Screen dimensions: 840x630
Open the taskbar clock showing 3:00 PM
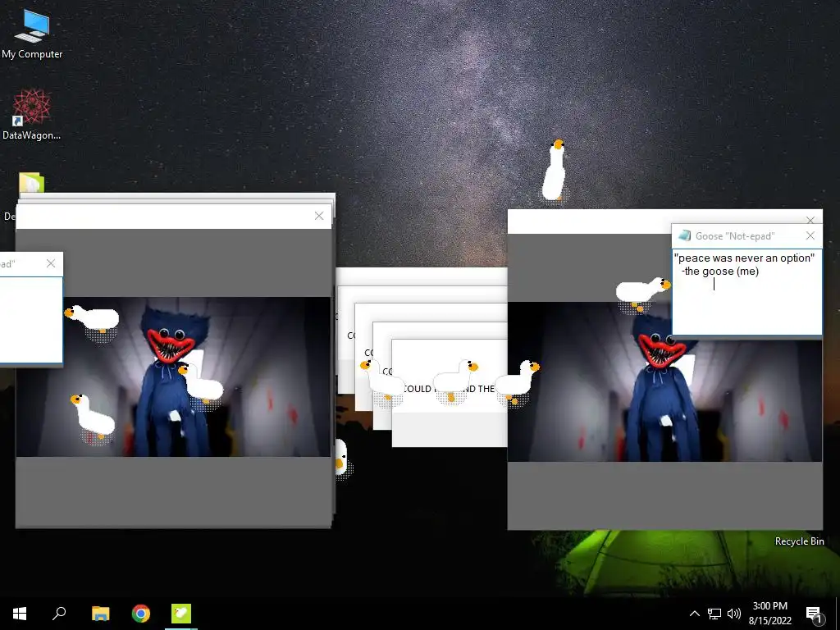(x=769, y=614)
